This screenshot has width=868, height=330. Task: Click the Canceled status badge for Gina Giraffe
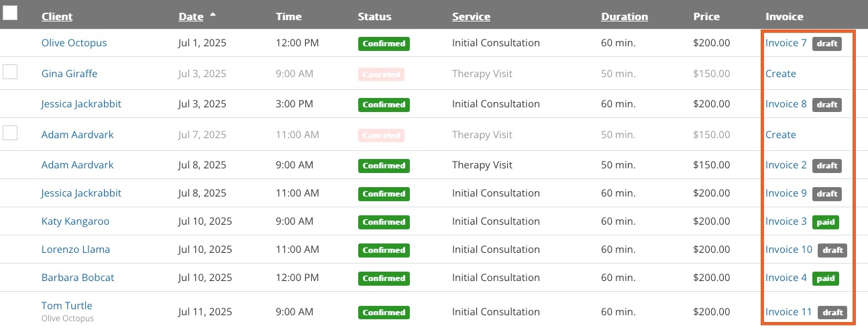tap(381, 74)
